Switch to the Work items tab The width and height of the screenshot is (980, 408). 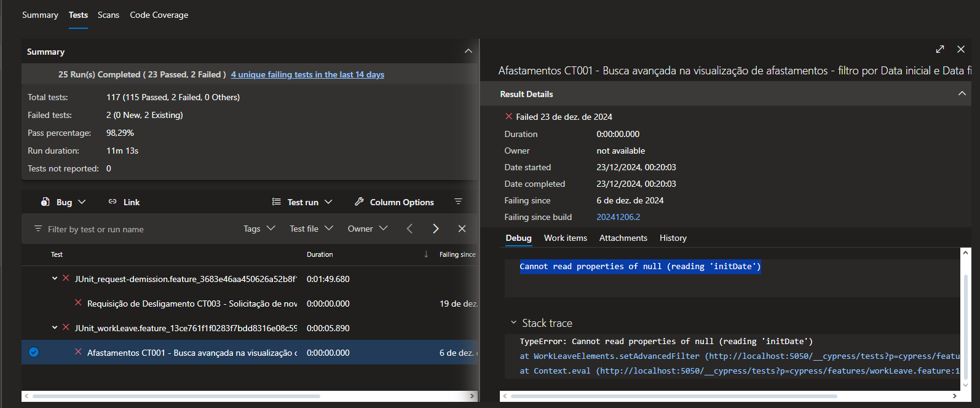[x=566, y=238]
